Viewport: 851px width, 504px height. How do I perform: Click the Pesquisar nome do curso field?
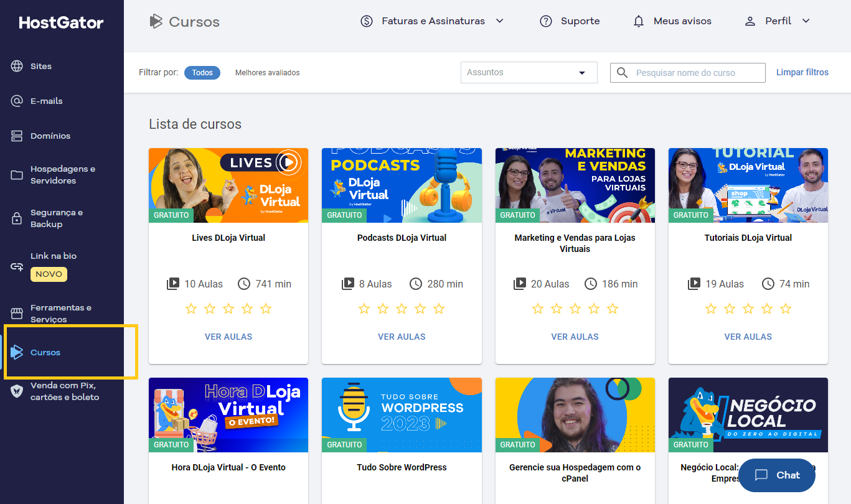pos(688,73)
